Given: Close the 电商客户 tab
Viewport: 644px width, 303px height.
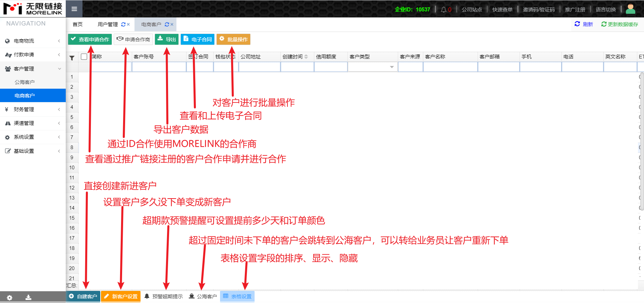Looking at the screenshot, I should (172, 25).
